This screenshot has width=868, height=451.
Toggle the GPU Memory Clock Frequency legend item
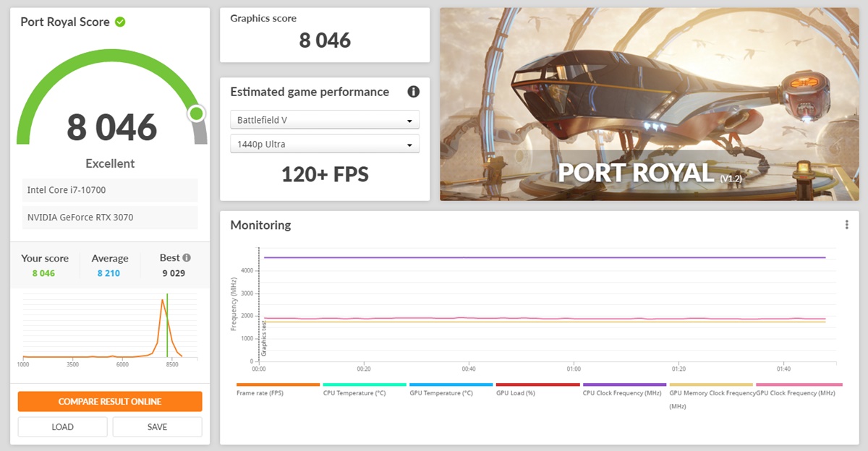pos(712,395)
